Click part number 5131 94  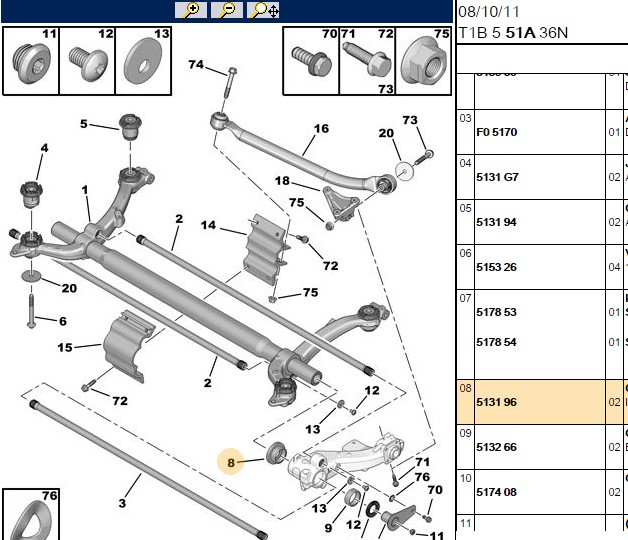click(x=496, y=222)
